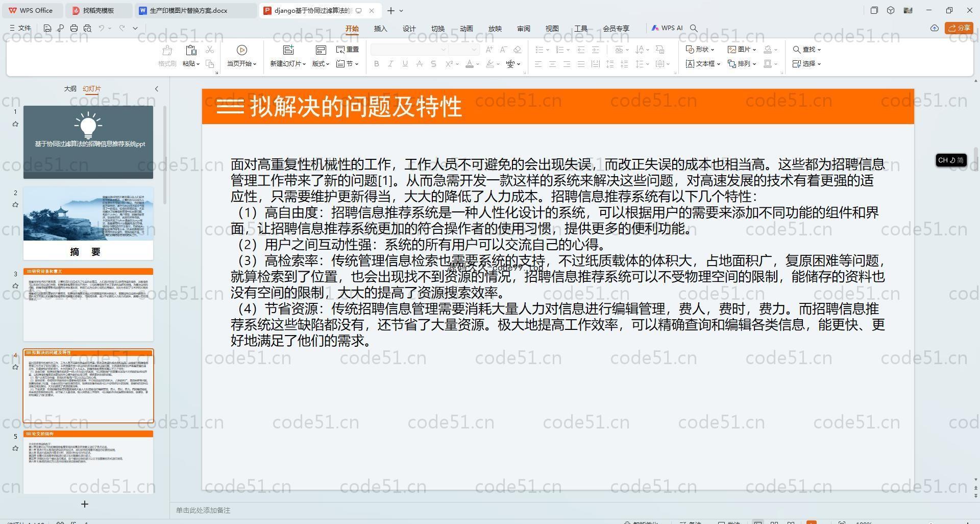Viewport: 980px width, 524px height.
Task: Toggle the star marker on slide 5
Action: [15, 448]
